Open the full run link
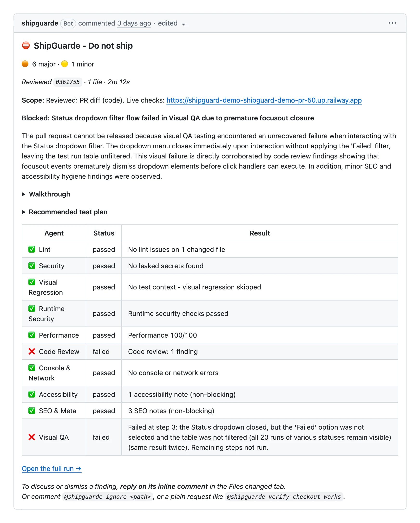The width and height of the screenshot is (420, 523). pyautogui.click(x=52, y=468)
